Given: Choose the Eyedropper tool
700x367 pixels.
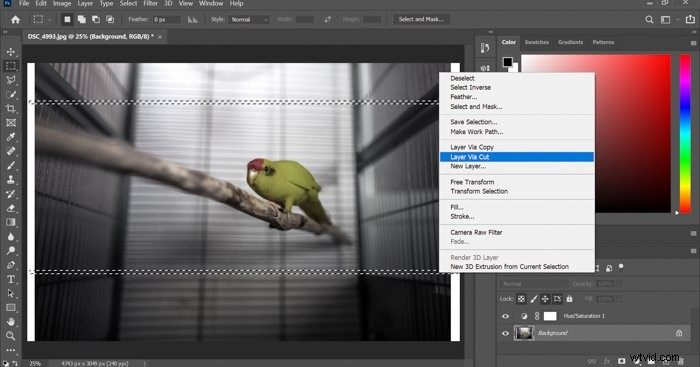Looking at the screenshot, I should click(x=11, y=137).
